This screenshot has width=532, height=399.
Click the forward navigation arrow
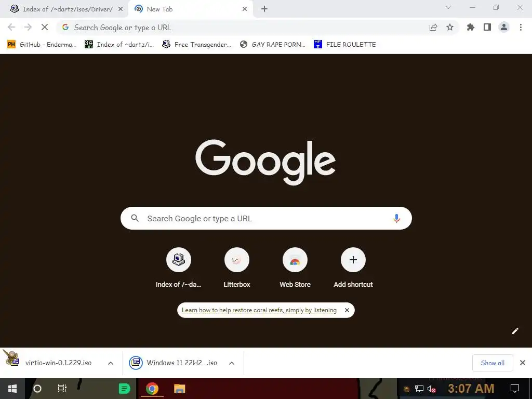(28, 27)
